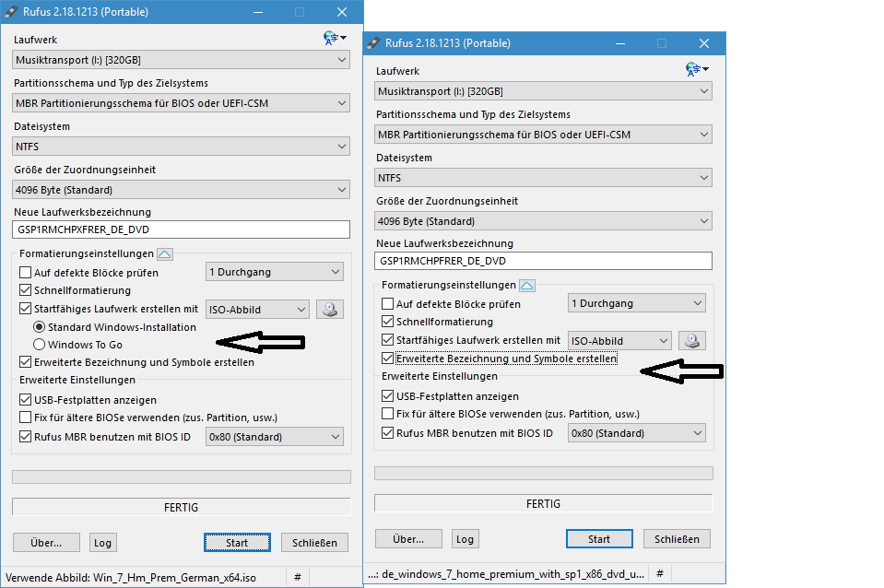This screenshot has height=588, width=884.
Task: Select 'Windows To Go' radio option
Action: coord(39,345)
